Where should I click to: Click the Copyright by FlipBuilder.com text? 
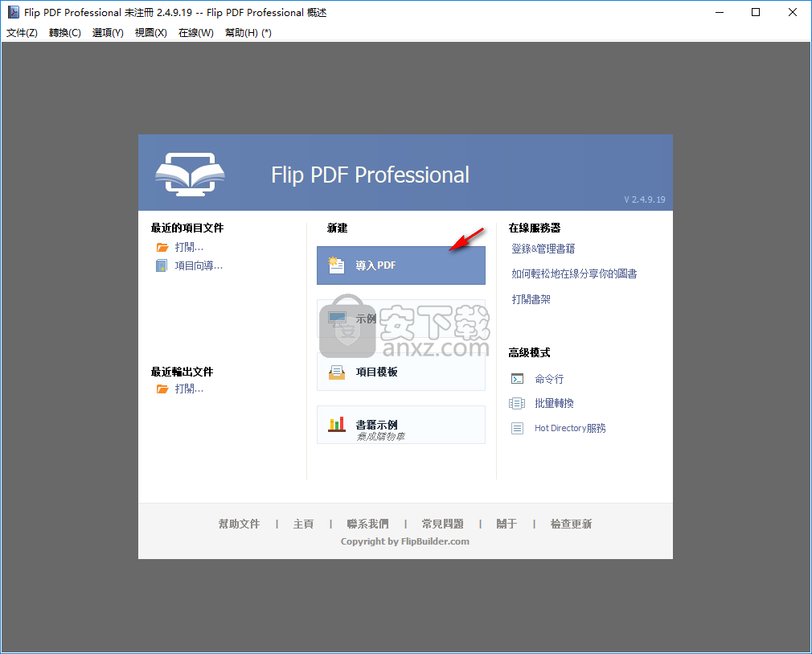405,541
